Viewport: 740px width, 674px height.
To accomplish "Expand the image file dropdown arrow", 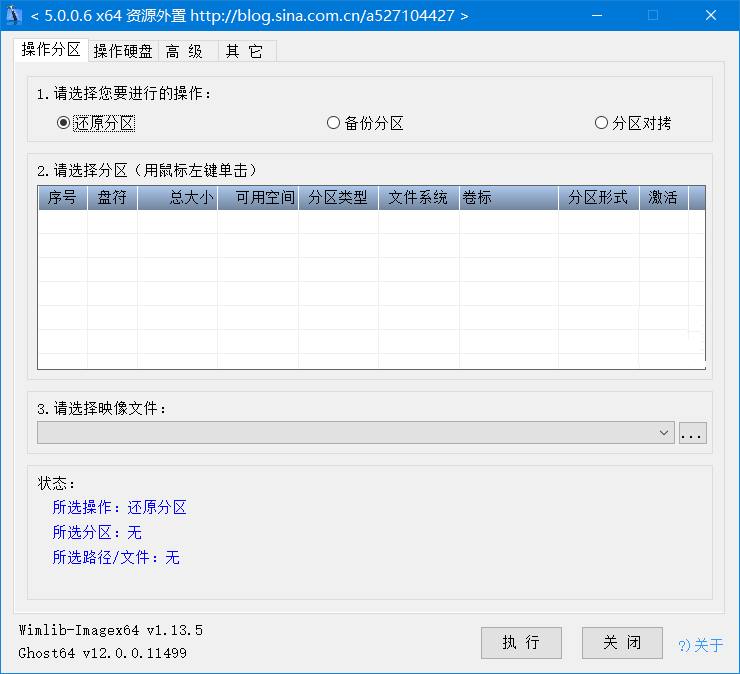I will pos(665,433).
